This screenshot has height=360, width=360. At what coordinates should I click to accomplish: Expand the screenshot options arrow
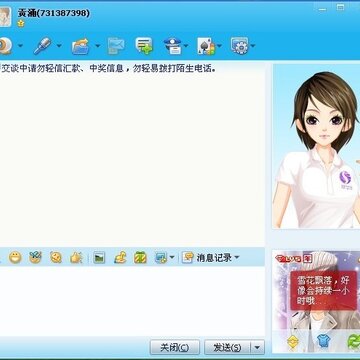[x=172, y=257]
